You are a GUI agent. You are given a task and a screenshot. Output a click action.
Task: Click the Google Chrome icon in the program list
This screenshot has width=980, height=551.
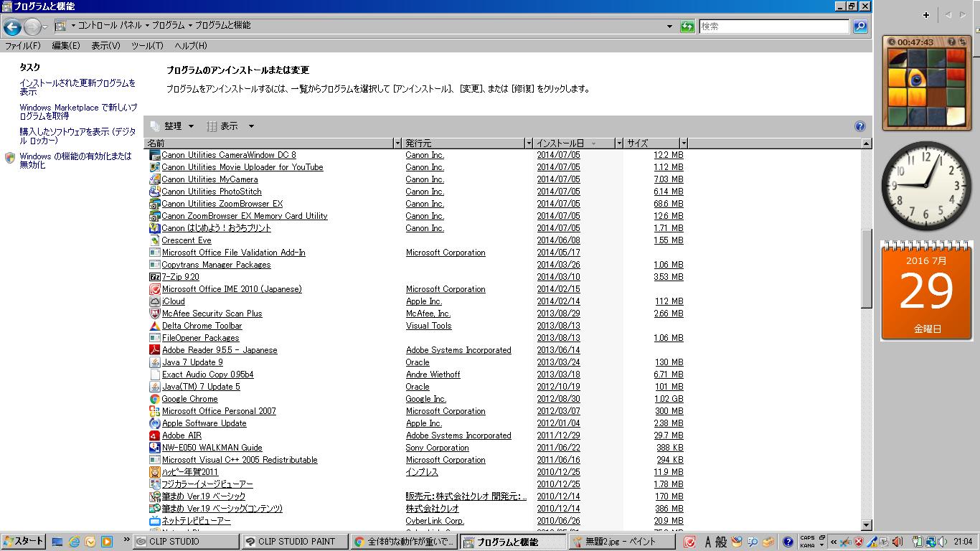pos(154,399)
